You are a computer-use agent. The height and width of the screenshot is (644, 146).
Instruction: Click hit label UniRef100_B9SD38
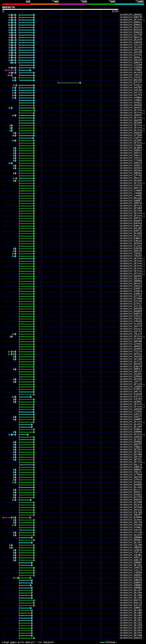pyautogui.click(x=131, y=30)
